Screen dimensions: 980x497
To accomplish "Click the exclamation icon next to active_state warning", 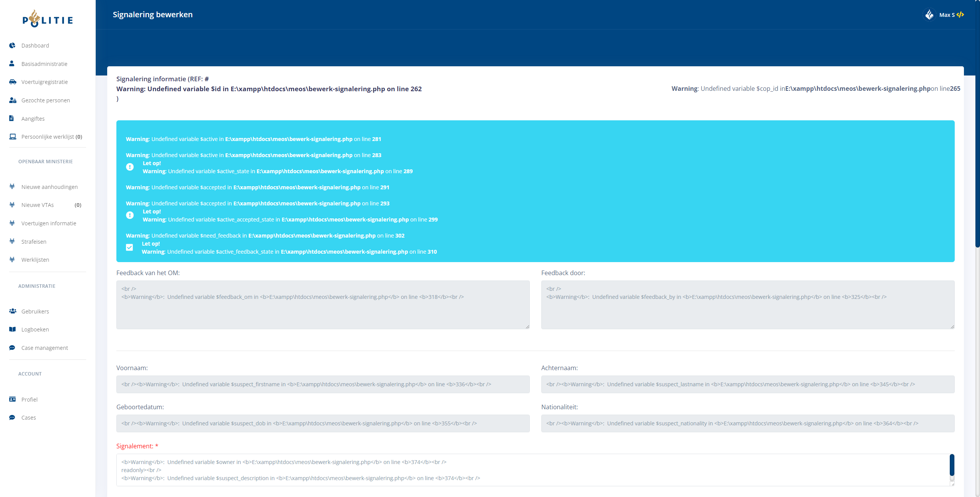I will 130,167.
